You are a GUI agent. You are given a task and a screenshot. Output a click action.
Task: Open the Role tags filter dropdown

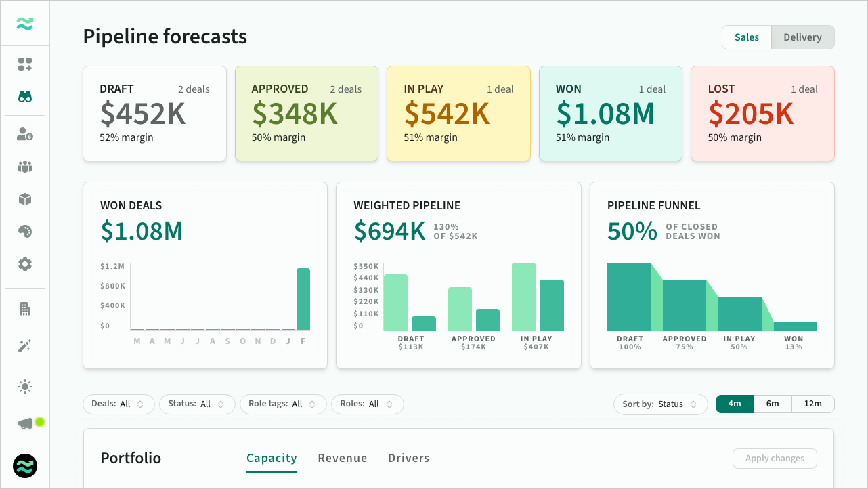(x=282, y=404)
